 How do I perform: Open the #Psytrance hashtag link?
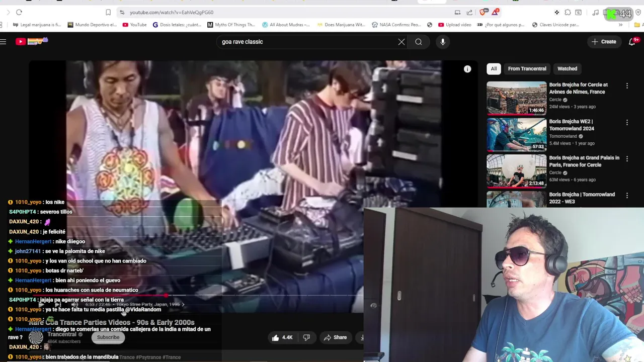coord(148,357)
